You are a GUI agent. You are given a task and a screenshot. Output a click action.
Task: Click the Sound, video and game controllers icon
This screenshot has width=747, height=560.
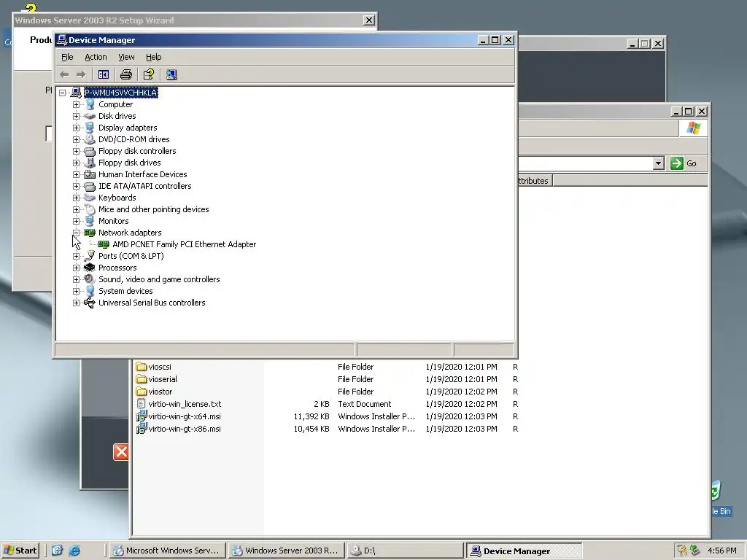90,279
